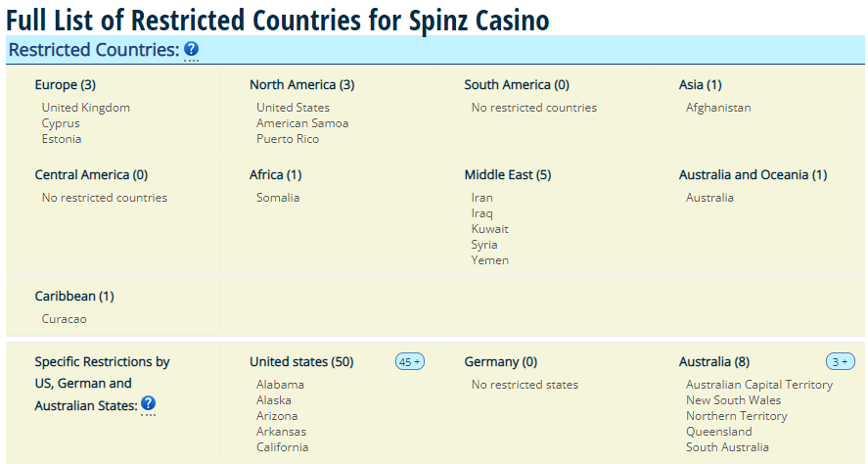Select Estonia in Europe list
Screen dimensions: 868x464
click(62, 139)
